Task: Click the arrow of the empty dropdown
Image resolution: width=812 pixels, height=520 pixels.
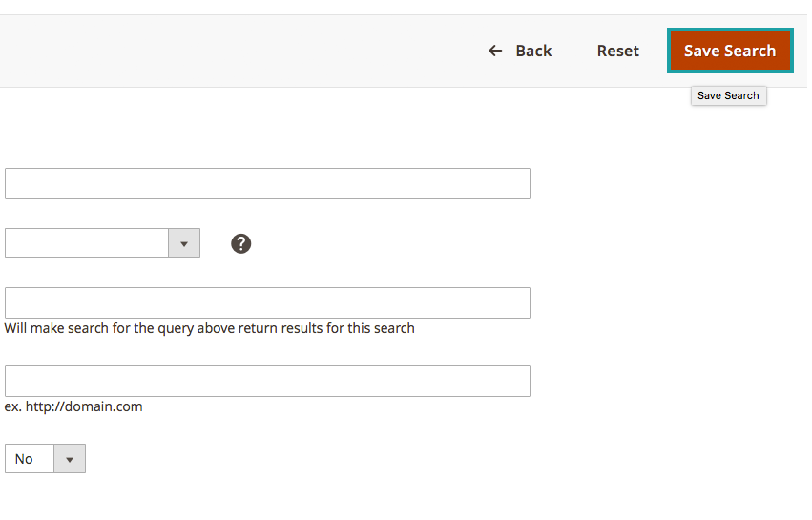Action: click(x=184, y=243)
